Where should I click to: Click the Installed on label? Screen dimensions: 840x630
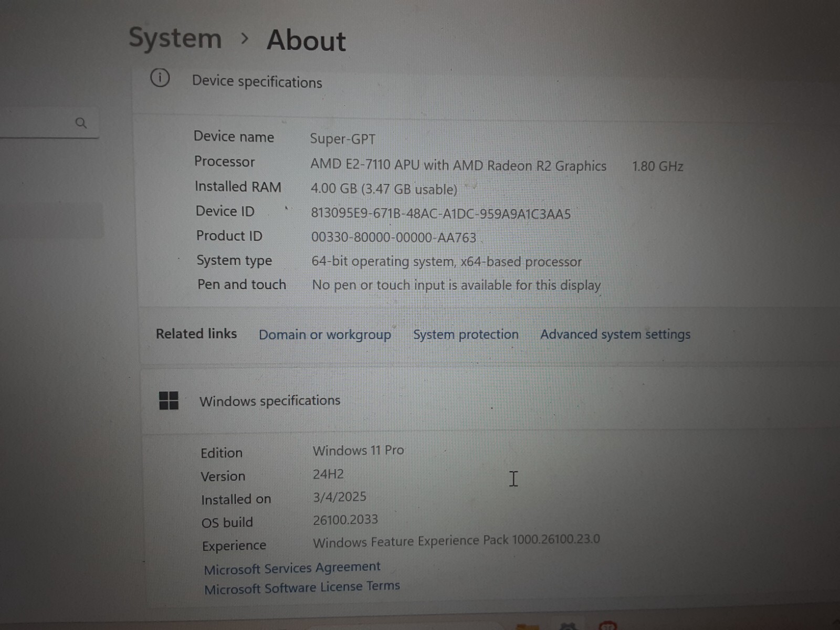pos(236,499)
